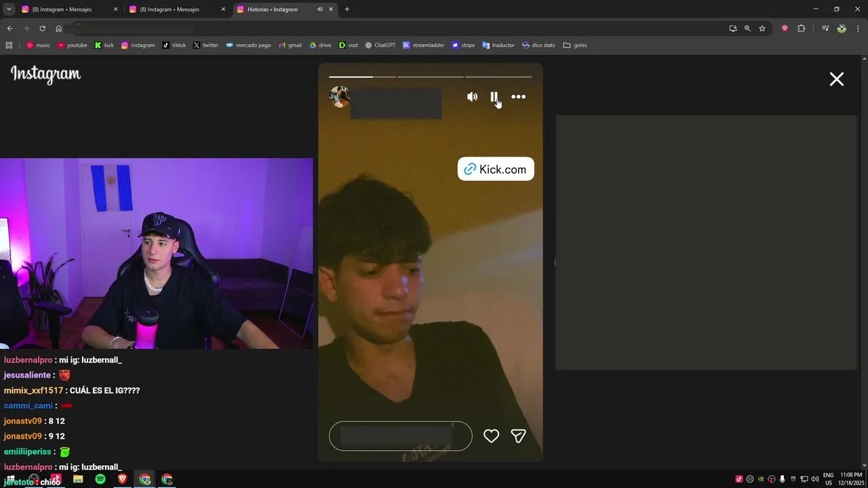The height and width of the screenshot is (488, 868).
Task: Open the ChatGPT bookmark
Action: pyautogui.click(x=380, y=45)
